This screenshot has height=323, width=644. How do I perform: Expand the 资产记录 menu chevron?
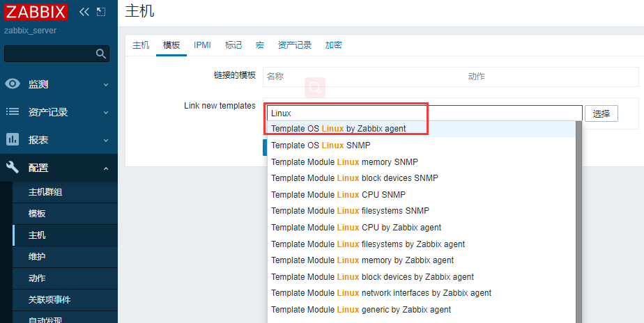(106, 113)
